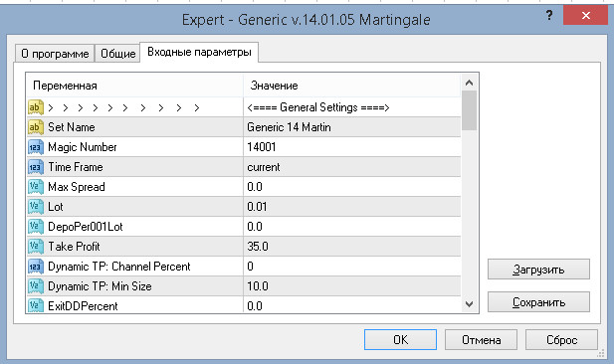The image size is (614, 364).
Task: Click the 'Max Spread' variable label
Action: pos(77,187)
